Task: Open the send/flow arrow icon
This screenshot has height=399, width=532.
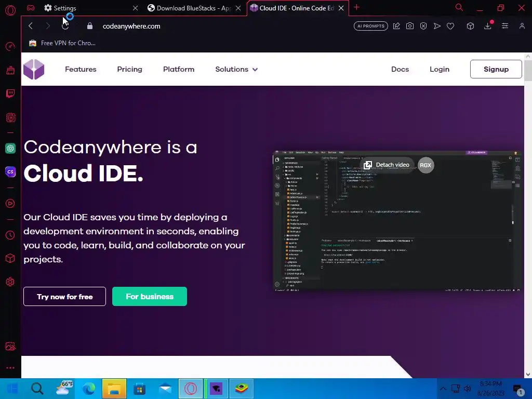Action: (437, 26)
